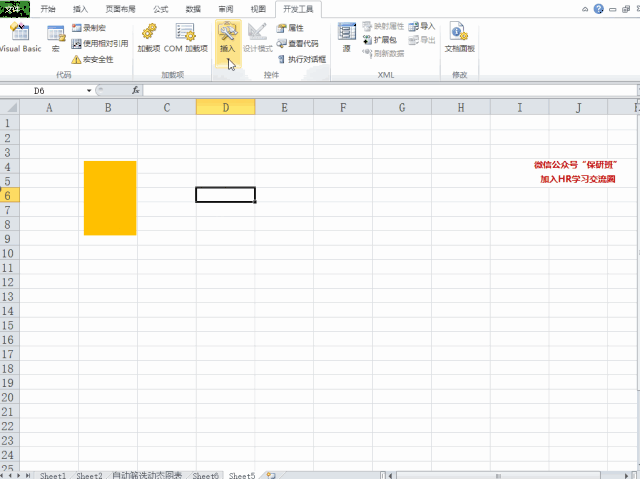
Task: Select cell D6 in the grid
Action: click(226, 195)
